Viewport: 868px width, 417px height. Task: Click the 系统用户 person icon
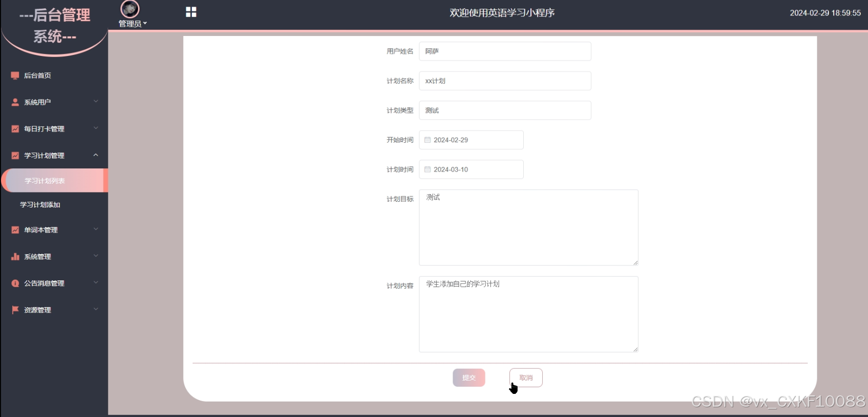15,102
